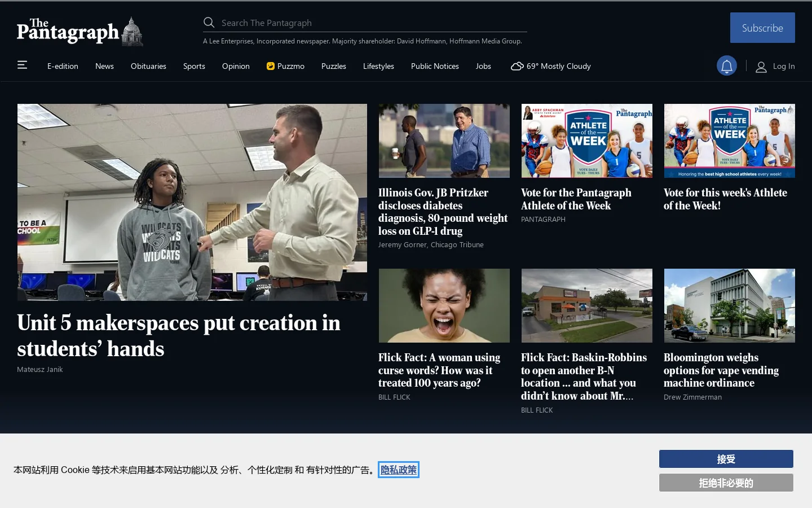Click the Lee Enterprises ownership tagline
Image resolution: width=812 pixels, height=508 pixels.
(x=363, y=41)
